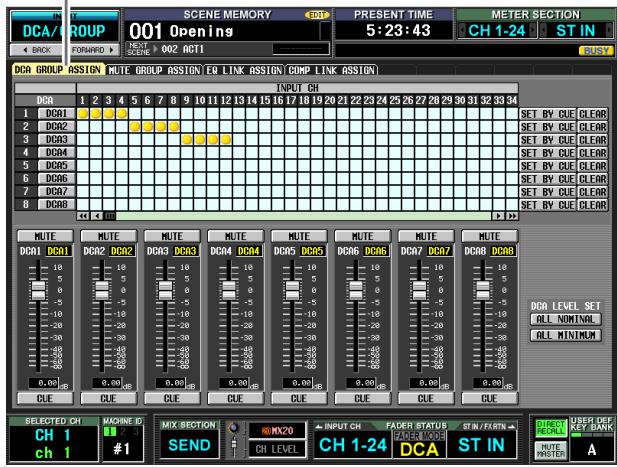Mute the DCA5 group

coord(299,236)
